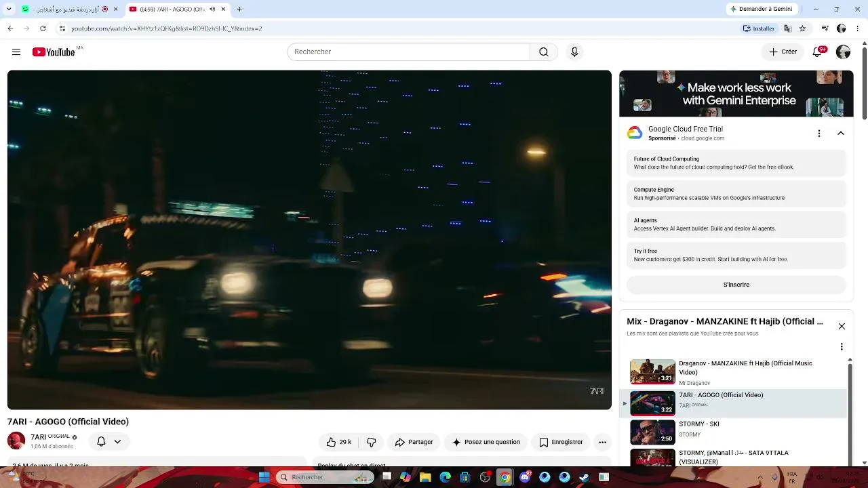This screenshot has height=488, width=868.
Task: Open the 7ARI channel avatar
Action: (16, 441)
